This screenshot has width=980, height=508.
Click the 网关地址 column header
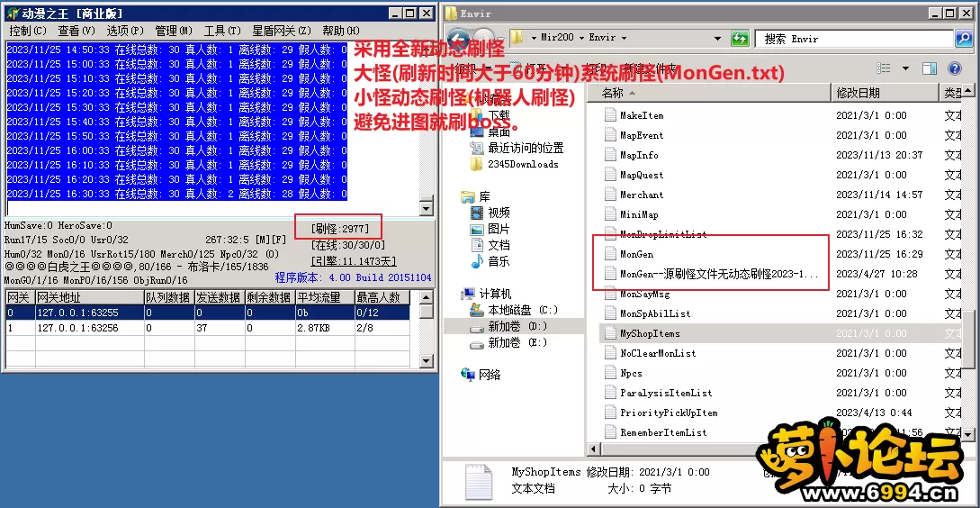(89, 297)
